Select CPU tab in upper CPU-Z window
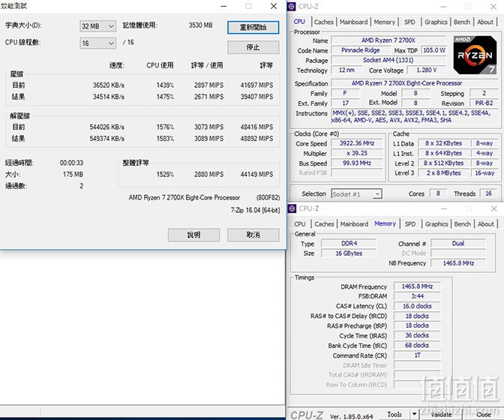 pyautogui.click(x=299, y=22)
